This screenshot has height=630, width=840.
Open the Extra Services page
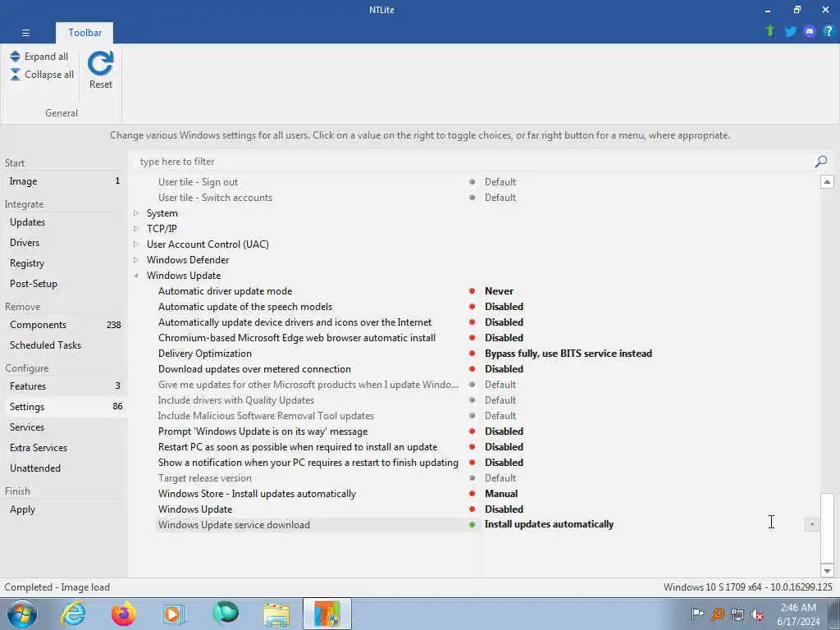(64, 447)
